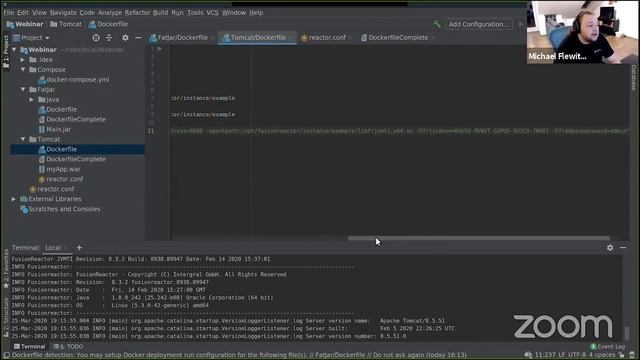Switch to reactor.conf editor tab
640x360 pixels.
(x=327, y=38)
